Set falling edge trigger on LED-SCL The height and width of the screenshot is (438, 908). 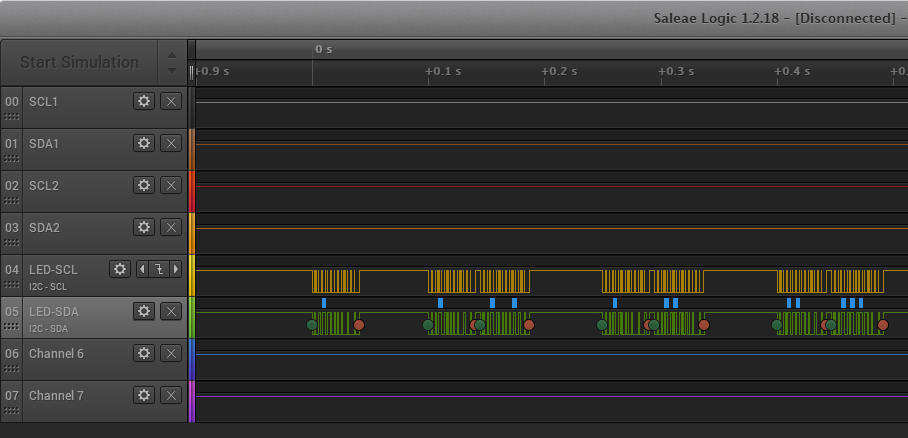pyautogui.click(x=158, y=269)
